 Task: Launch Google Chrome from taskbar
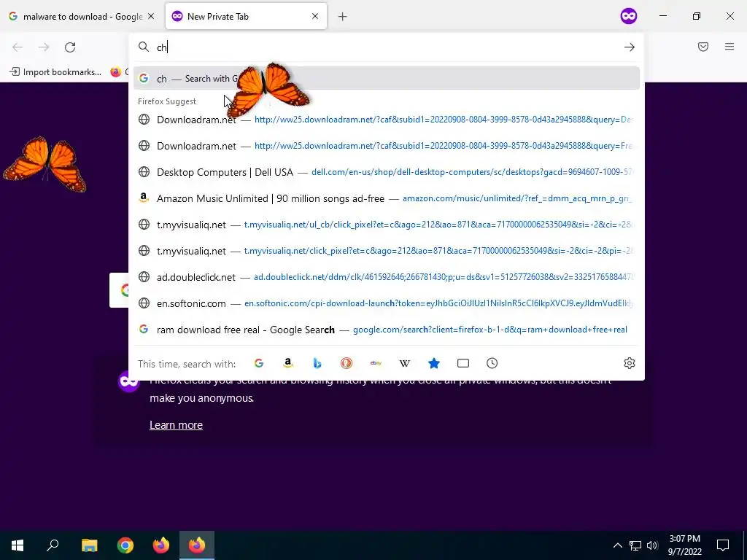point(125,545)
